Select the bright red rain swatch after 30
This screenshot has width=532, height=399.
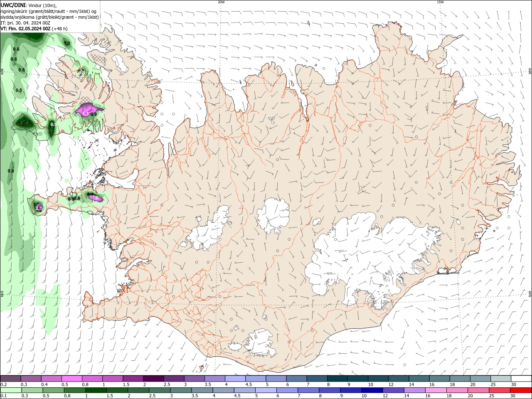pos(520,390)
